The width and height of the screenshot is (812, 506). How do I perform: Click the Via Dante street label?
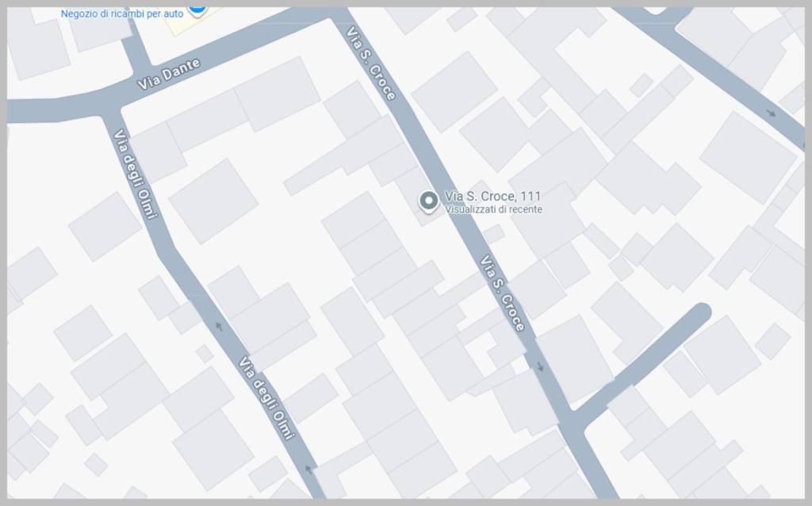tap(169, 74)
